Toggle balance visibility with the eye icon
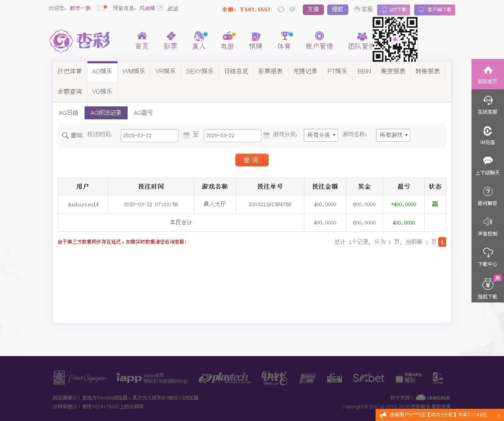This screenshot has width=504, height=421. 291,9
